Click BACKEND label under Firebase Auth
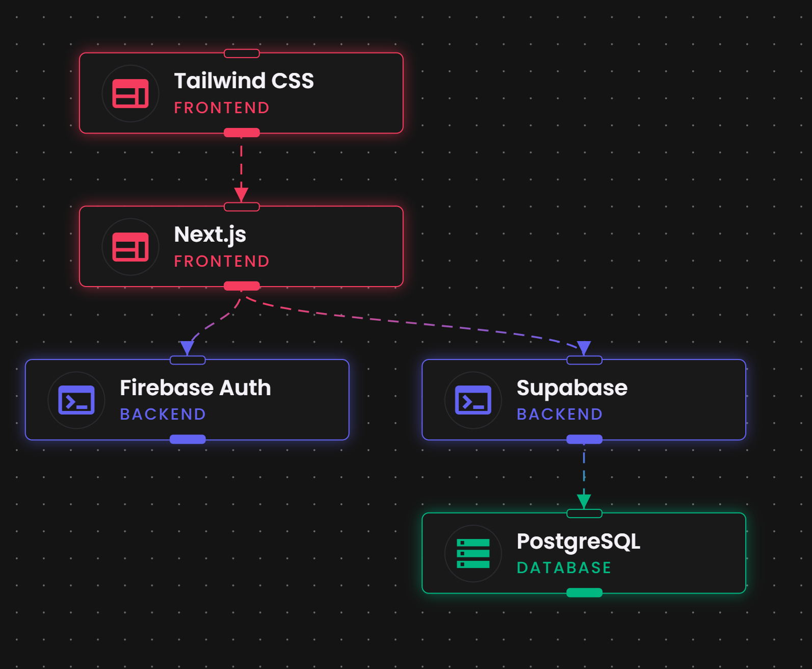Viewport: 812px width, 669px height. [163, 414]
